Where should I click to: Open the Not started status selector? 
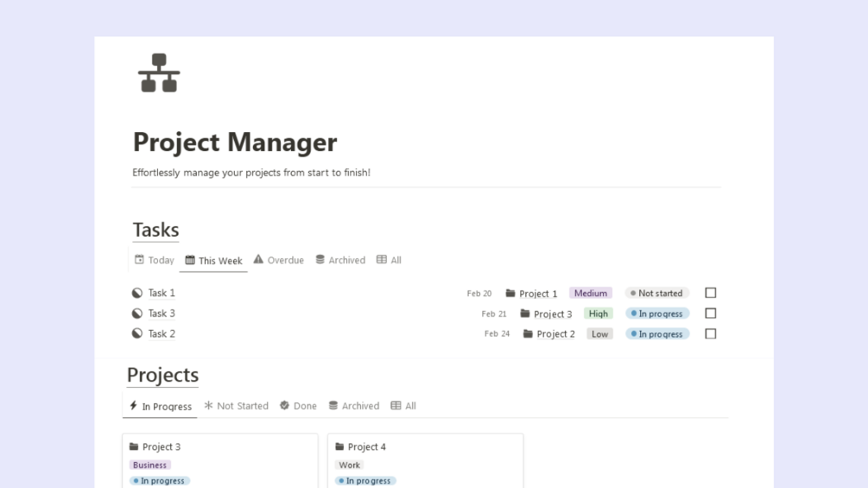click(657, 294)
